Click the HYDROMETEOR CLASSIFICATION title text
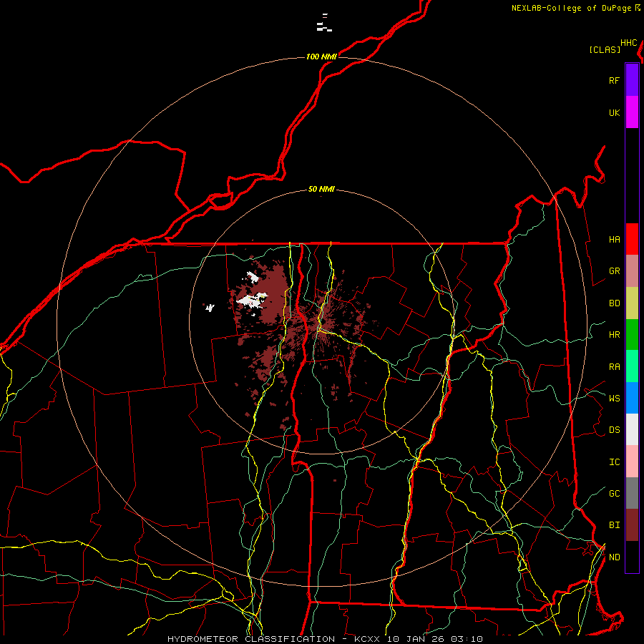 [251, 639]
